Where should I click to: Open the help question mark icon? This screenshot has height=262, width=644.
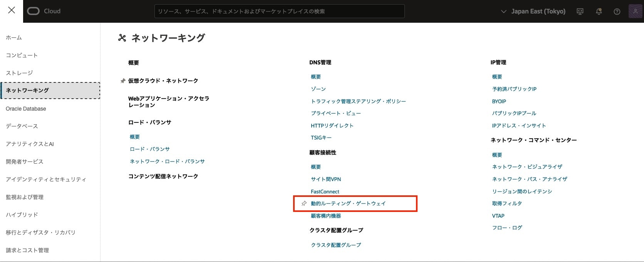point(617,12)
